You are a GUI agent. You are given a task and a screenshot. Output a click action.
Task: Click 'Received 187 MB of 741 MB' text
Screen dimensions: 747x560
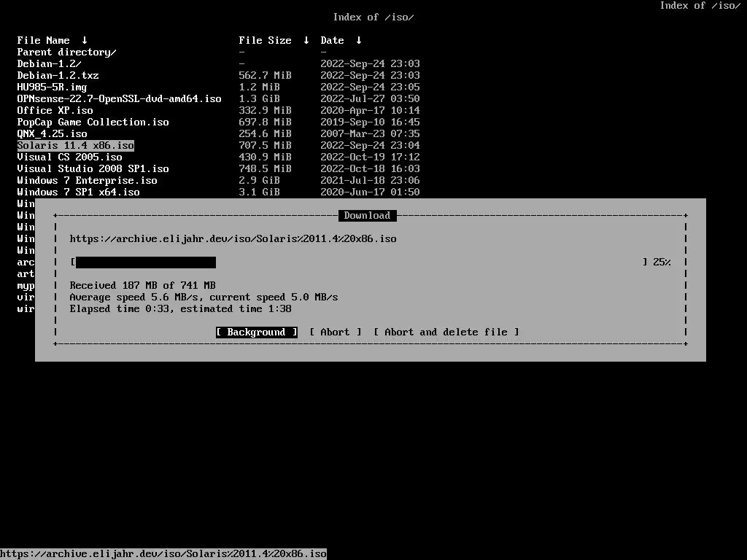coord(142,285)
